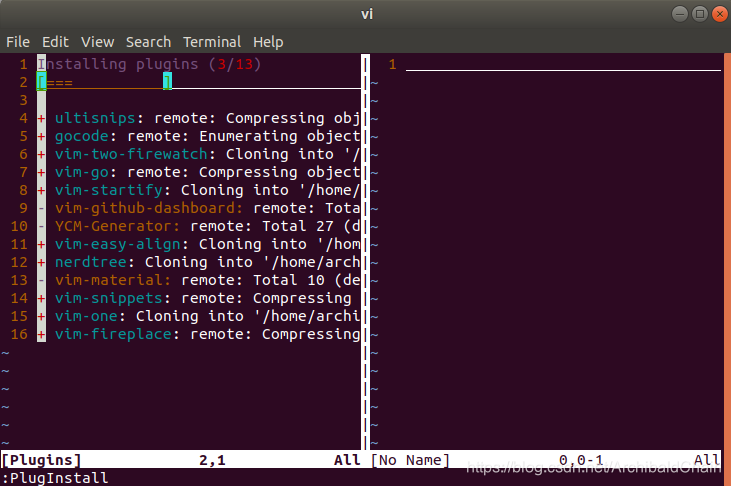This screenshot has width=731, height=486.
Task: Close the vi terminal window
Action: (720, 14)
